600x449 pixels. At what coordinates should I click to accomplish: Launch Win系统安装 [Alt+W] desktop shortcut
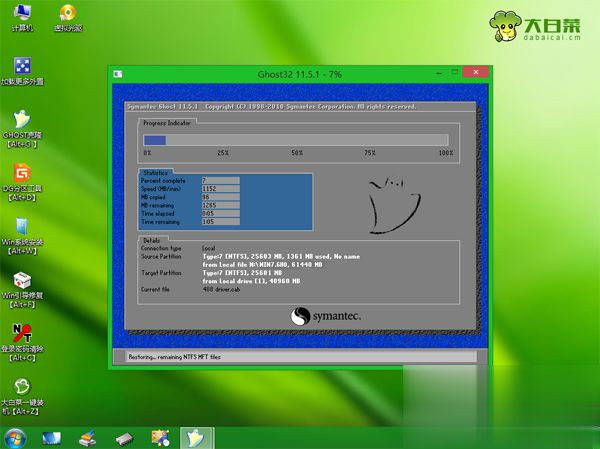(22, 236)
